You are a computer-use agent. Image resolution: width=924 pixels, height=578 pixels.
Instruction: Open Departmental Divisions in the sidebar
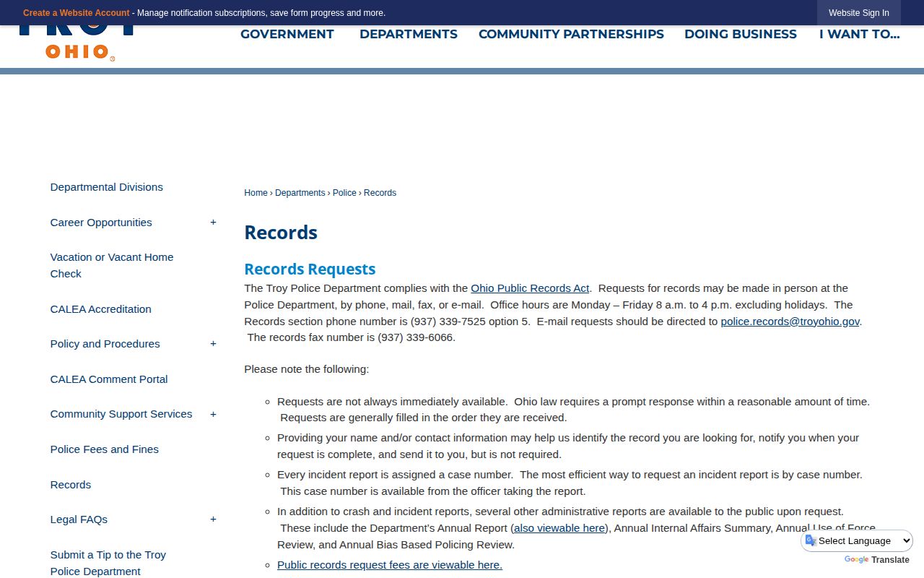tap(107, 187)
